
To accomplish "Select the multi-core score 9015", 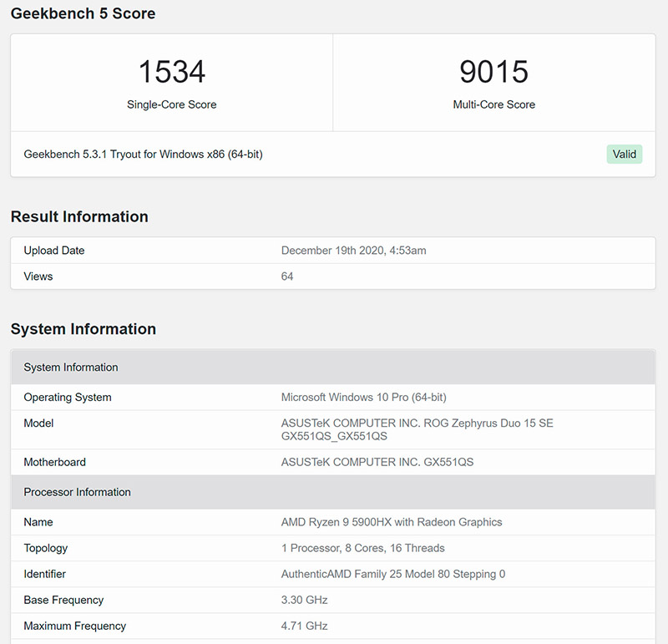I will pyautogui.click(x=493, y=72).
